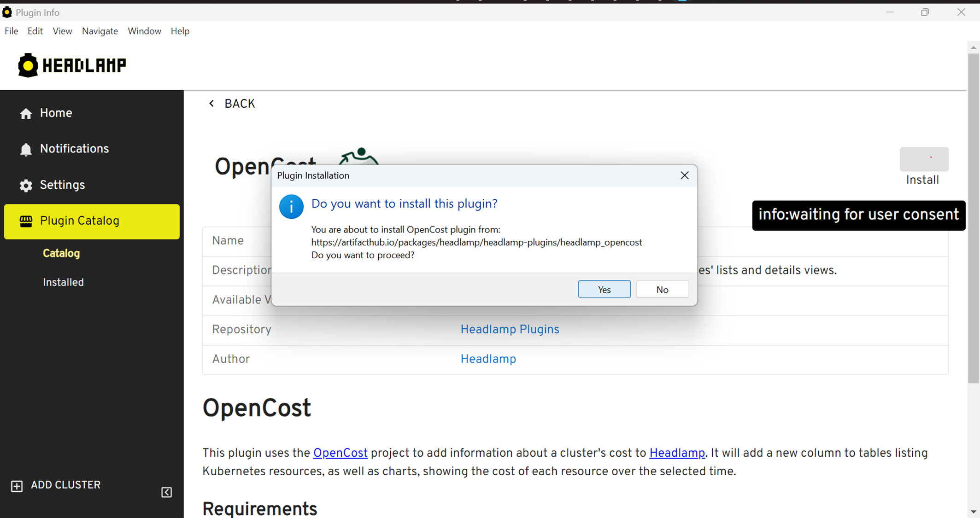Viewport: 980px width, 518px height.
Task: Collapse the sidebar with the arrow control
Action: (x=166, y=492)
